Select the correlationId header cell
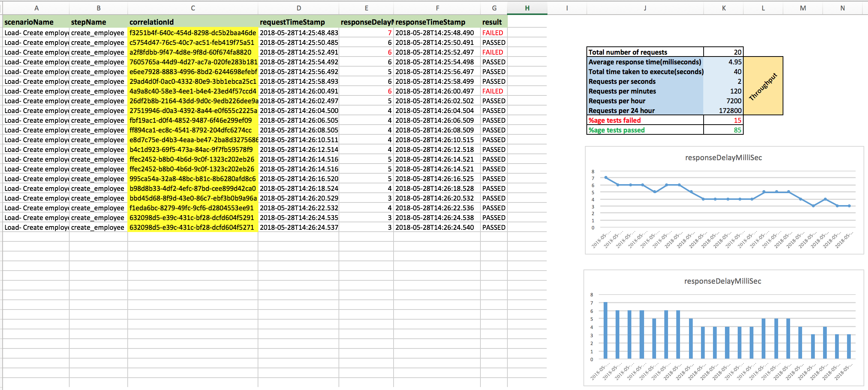868x390 pixels. [192, 22]
